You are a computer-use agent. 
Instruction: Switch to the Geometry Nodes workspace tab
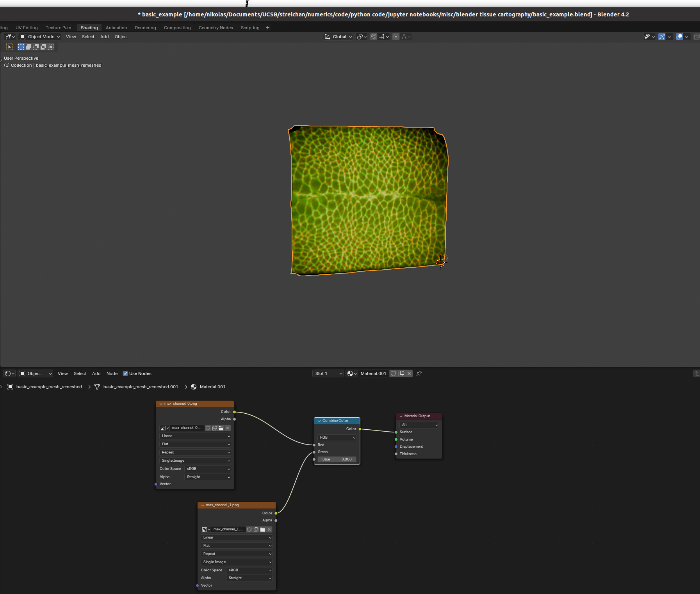click(216, 28)
